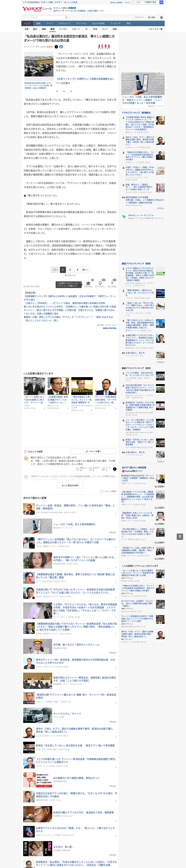Image resolution: width=186 pixels, height=868 pixels.
Task: Click the blue web search button at top
Action: 161,2
